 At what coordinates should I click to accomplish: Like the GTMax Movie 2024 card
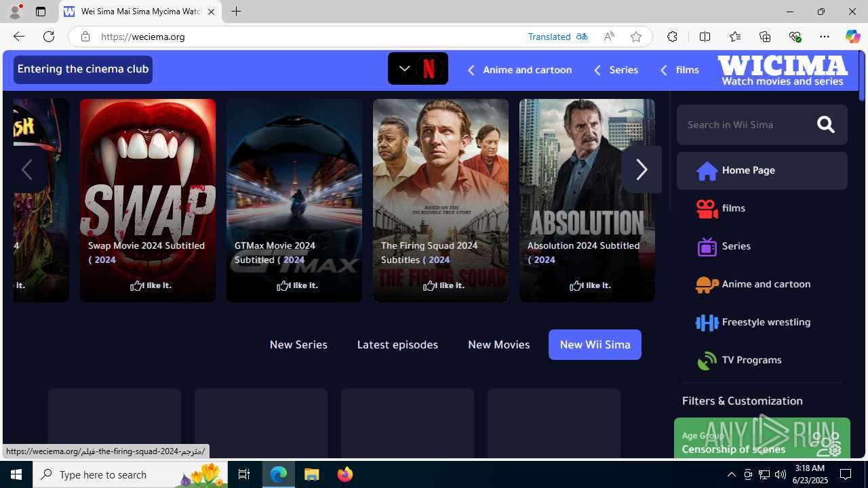coord(297,285)
